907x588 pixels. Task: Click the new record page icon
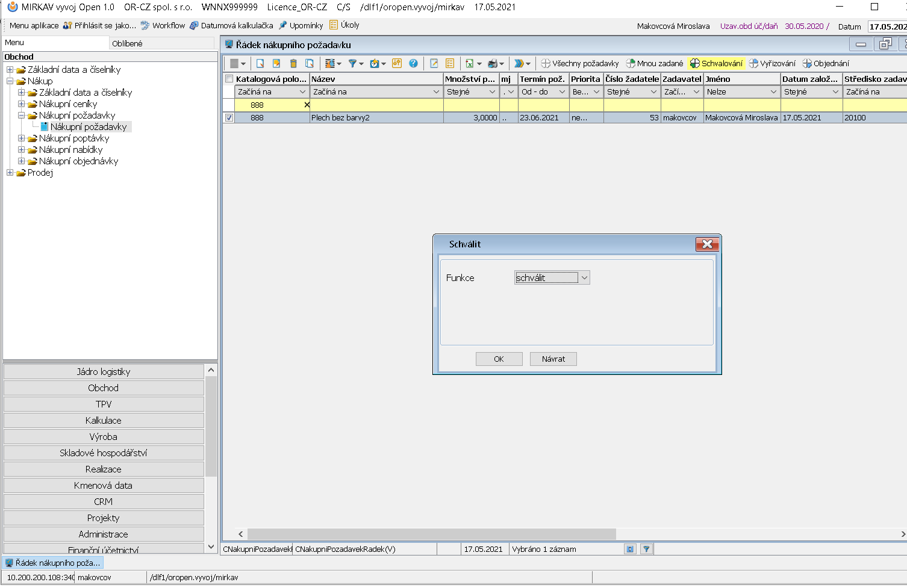[260, 63]
